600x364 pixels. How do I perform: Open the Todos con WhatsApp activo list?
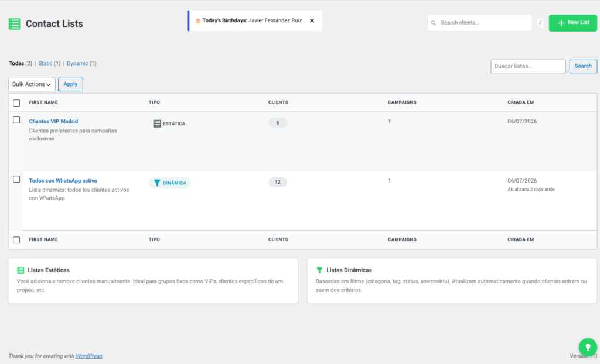pyautogui.click(x=63, y=180)
